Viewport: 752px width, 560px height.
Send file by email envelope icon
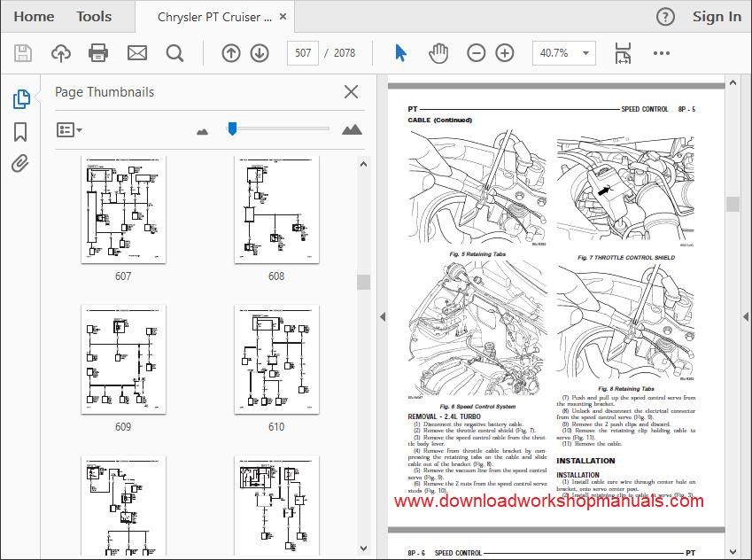click(137, 53)
